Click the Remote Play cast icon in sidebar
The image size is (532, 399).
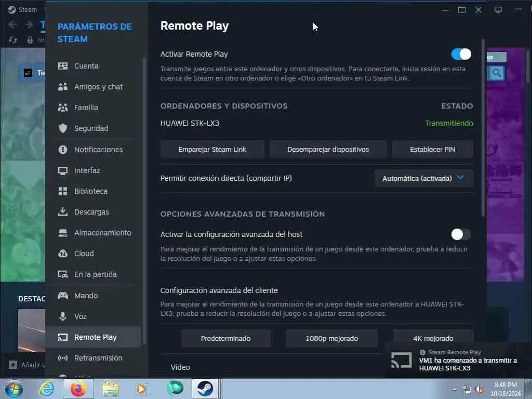click(63, 337)
